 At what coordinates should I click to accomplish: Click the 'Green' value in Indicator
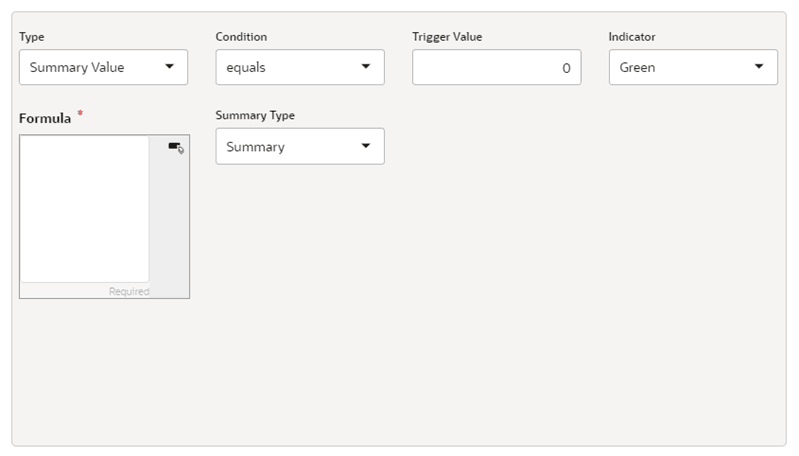click(638, 68)
